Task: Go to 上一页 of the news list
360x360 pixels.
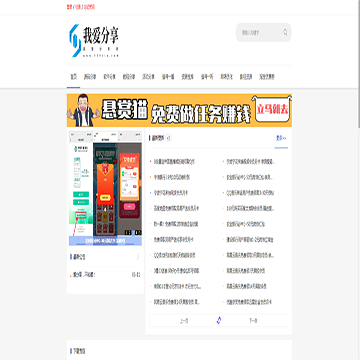Action: coord(184,321)
